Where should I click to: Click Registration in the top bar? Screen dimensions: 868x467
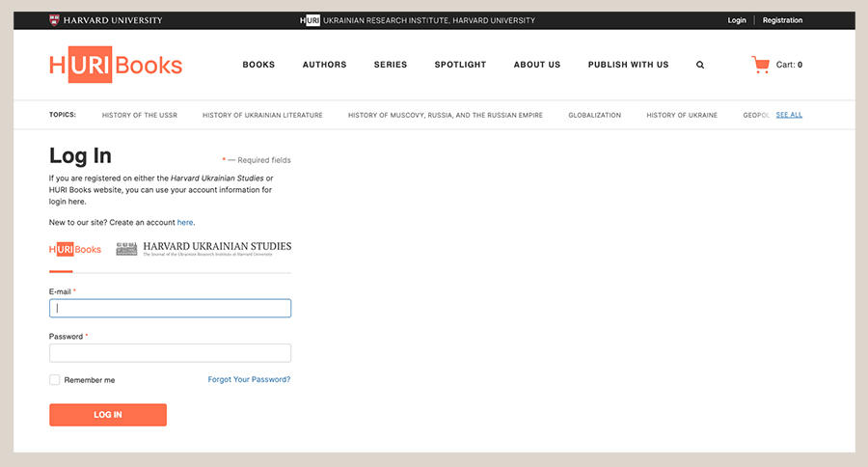[782, 20]
